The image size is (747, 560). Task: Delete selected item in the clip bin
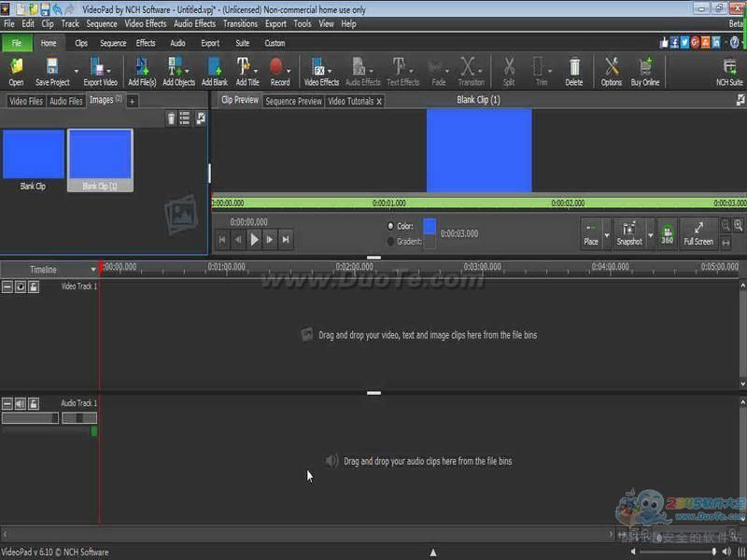click(171, 119)
